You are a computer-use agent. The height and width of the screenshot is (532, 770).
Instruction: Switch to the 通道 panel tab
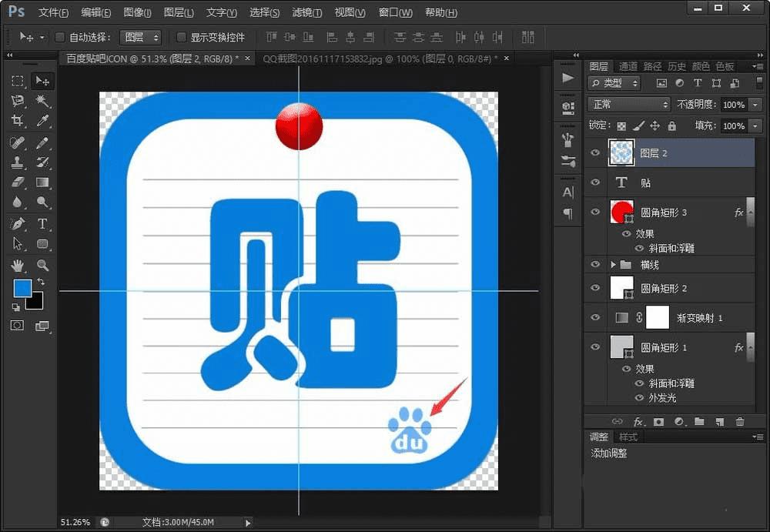click(628, 66)
